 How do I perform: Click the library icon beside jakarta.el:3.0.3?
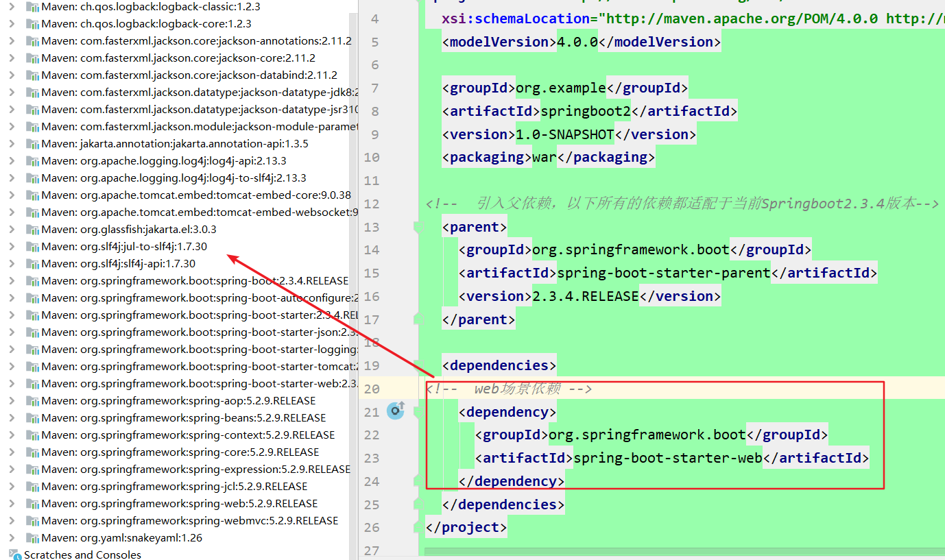(x=32, y=230)
